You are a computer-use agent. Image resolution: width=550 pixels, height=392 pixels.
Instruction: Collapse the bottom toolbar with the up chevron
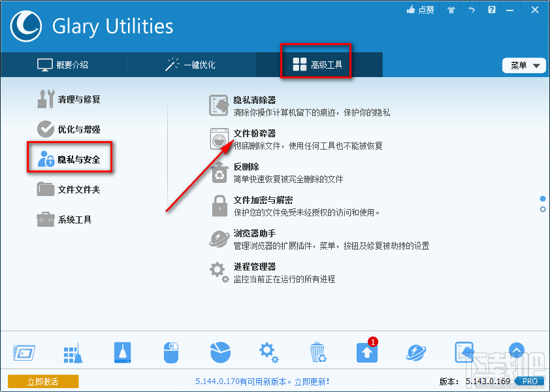[517, 351]
